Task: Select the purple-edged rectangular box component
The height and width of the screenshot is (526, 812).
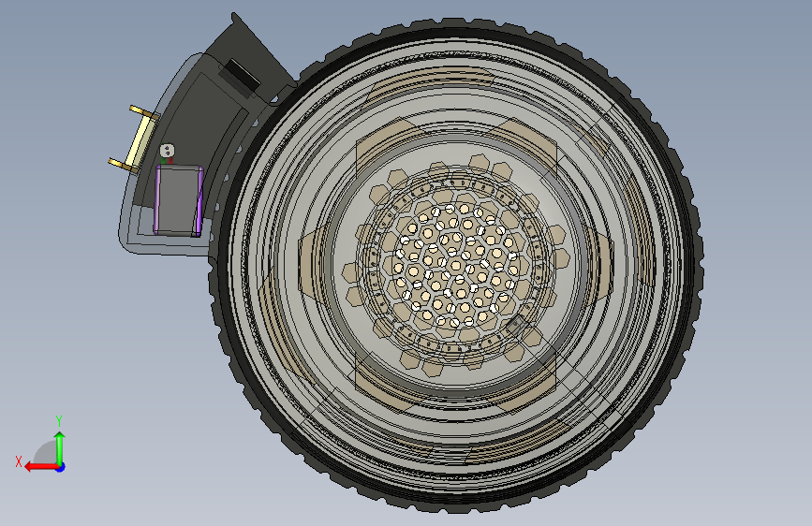Action: tap(179, 200)
